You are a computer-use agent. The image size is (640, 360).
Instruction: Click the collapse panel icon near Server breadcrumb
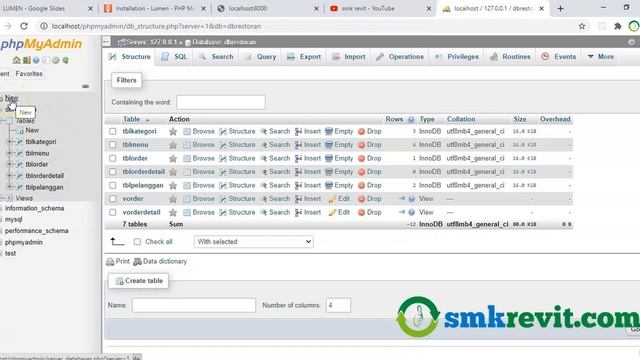point(107,42)
